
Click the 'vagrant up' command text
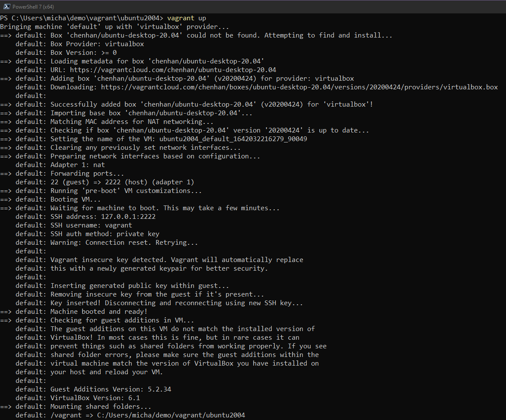click(x=186, y=18)
